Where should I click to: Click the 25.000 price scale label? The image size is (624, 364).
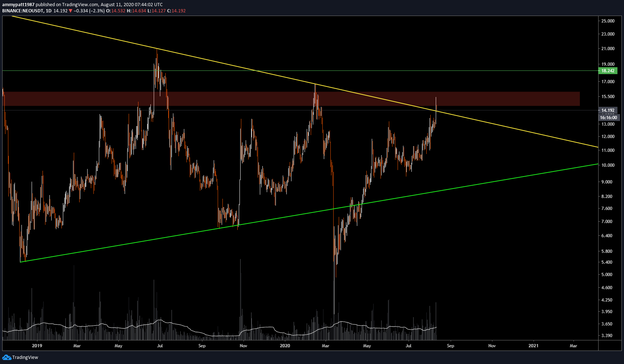tap(608, 21)
